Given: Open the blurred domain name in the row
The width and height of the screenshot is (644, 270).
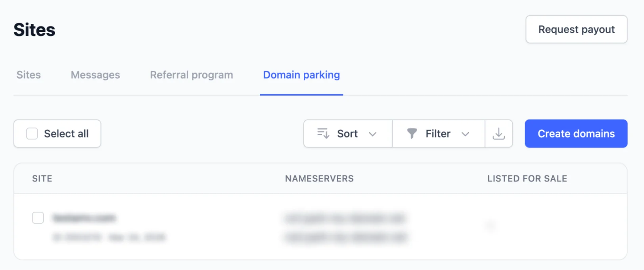Looking at the screenshot, I should click(84, 218).
